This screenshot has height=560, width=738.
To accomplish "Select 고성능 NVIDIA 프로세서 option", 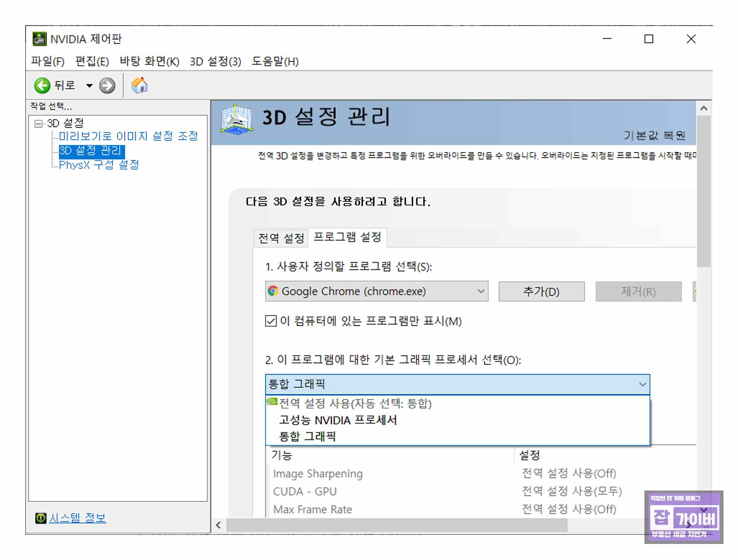I will 338,420.
